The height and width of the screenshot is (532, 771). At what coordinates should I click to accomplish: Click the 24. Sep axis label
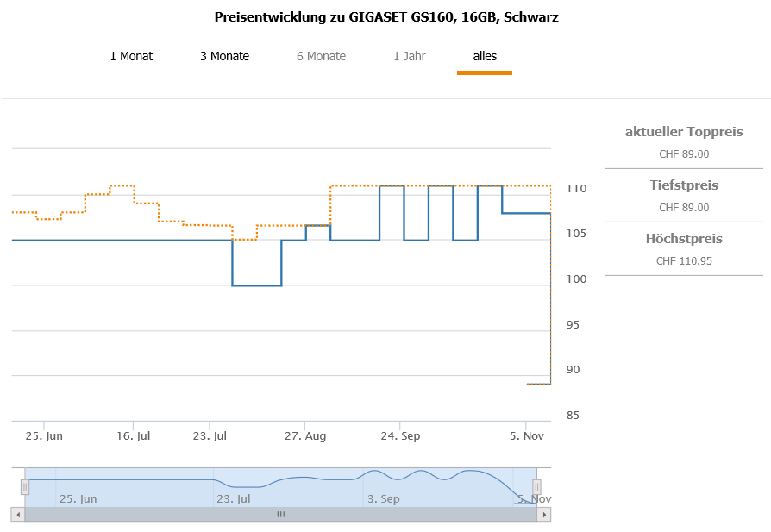(x=400, y=436)
